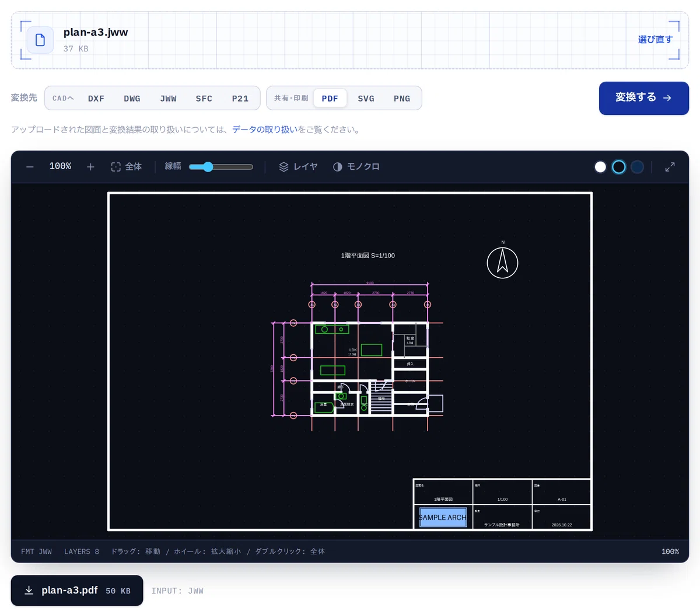
Task: Select P21 output format
Action: click(240, 99)
